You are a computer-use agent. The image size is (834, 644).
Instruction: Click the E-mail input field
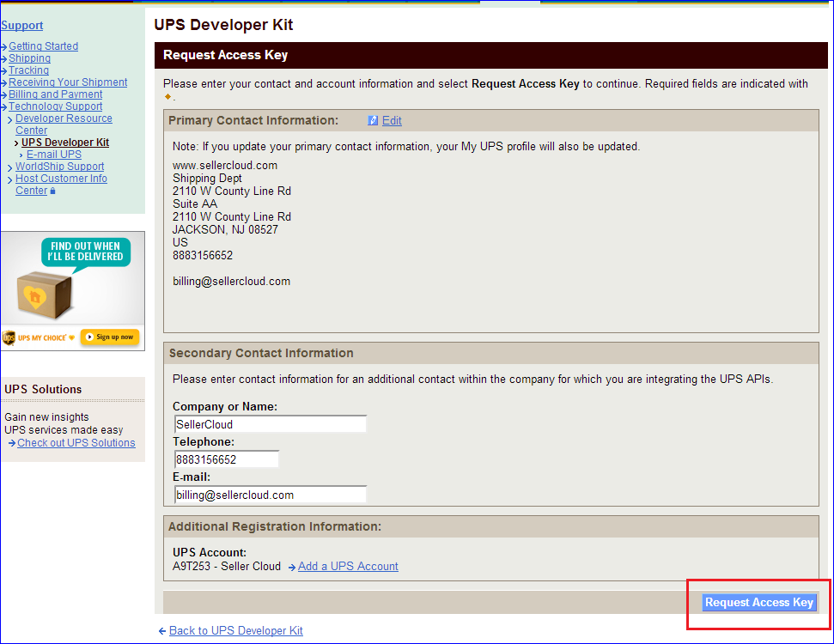click(x=271, y=495)
